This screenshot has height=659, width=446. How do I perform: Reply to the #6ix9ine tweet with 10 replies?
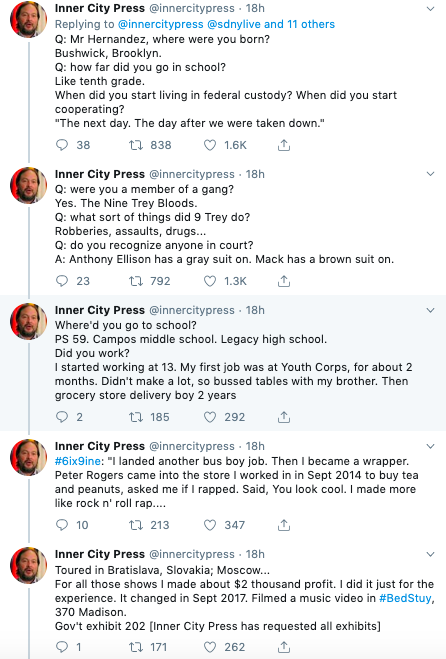click(x=62, y=525)
